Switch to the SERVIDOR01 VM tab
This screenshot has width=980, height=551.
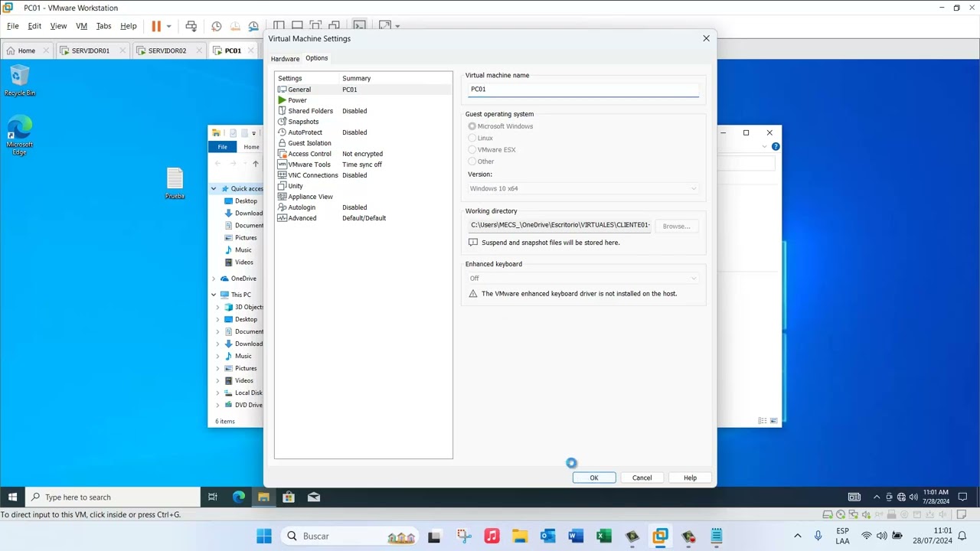pos(90,51)
